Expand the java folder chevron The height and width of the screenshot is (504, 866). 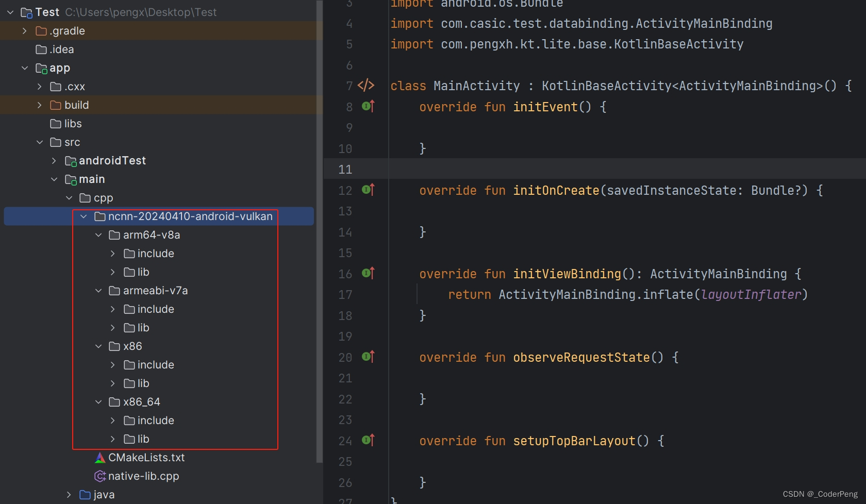click(x=69, y=495)
